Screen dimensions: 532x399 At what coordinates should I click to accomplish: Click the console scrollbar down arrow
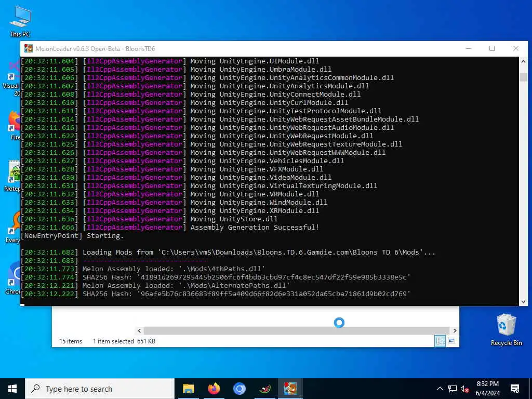tap(523, 301)
